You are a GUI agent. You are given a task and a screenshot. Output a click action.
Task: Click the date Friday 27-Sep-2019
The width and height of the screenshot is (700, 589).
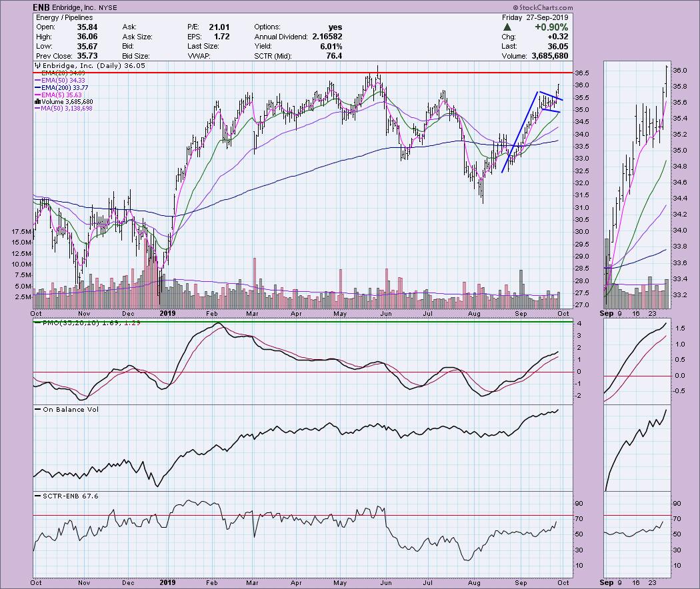pyautogui.click(x=535, y=17)
